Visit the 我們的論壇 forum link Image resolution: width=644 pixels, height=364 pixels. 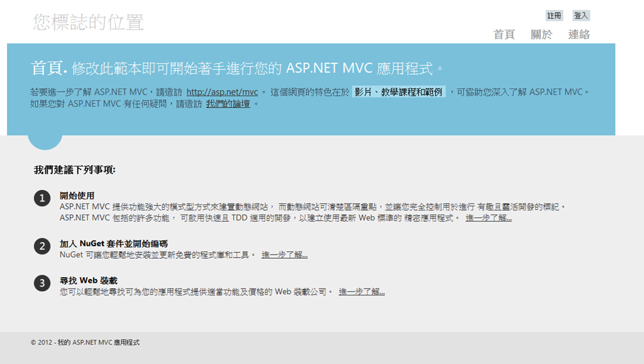[228, 104]
